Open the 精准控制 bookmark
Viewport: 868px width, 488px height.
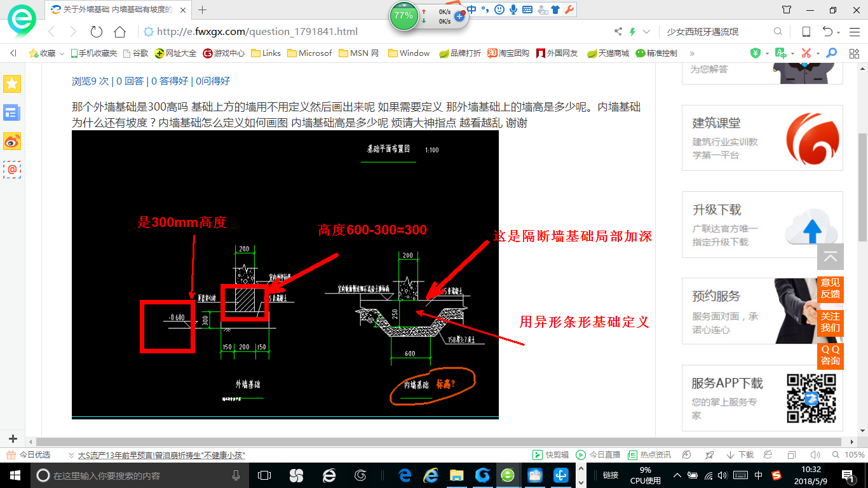pyautogui.click(x=656, y=53)
